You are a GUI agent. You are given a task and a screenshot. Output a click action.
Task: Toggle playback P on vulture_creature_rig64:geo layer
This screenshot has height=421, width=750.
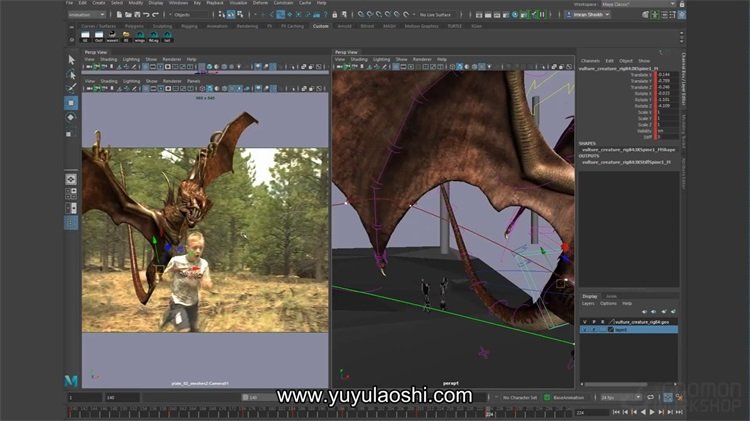click(594, 322)
